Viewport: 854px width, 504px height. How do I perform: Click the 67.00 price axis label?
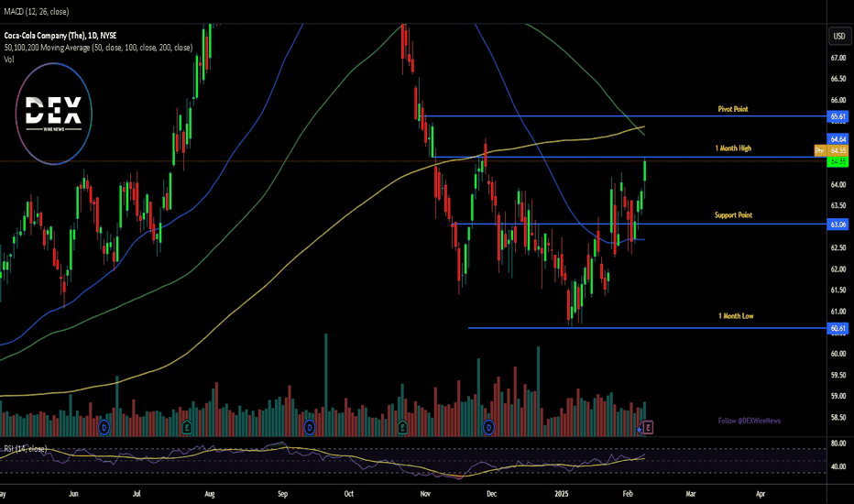pos(838,58)
